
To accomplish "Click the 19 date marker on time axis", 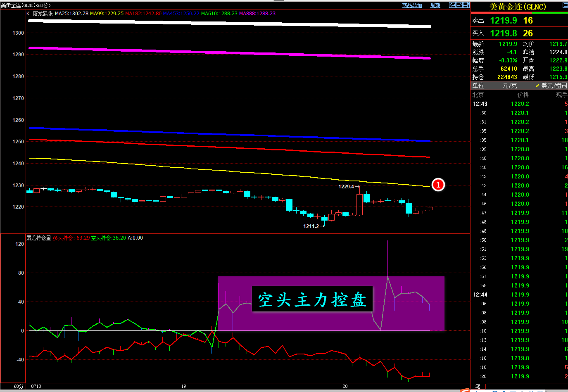I will 183,386.
